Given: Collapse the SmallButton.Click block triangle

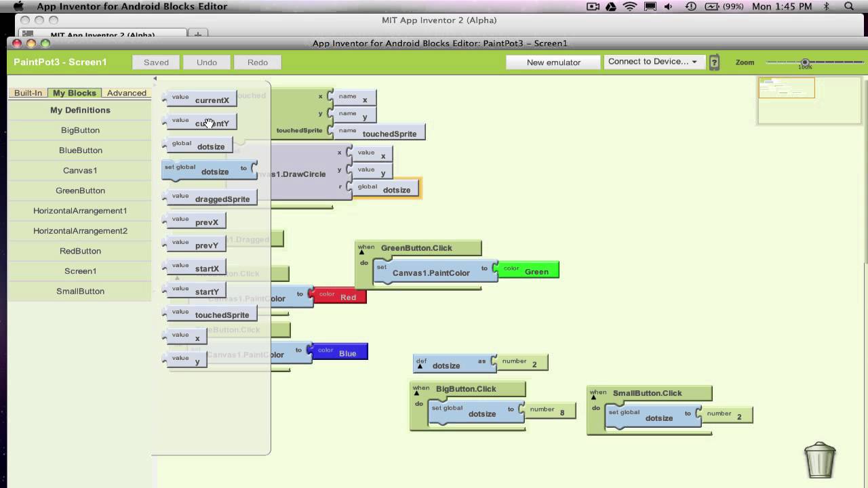Looking at the screenshot, I should pyautogui.click(x=593, y=398).
